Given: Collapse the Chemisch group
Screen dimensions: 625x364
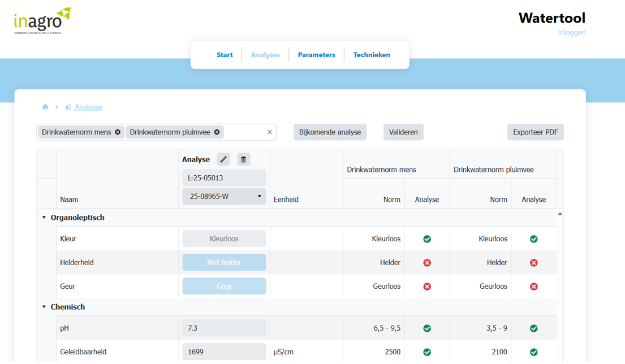Looking at the screenshot, I should click(44, 307).
